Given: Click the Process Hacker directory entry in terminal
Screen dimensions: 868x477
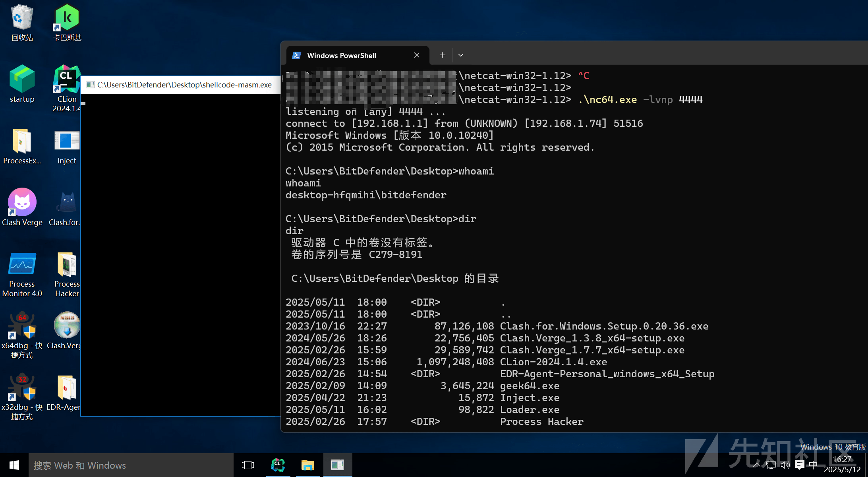Looking at the screenshot, I should 541,421.
